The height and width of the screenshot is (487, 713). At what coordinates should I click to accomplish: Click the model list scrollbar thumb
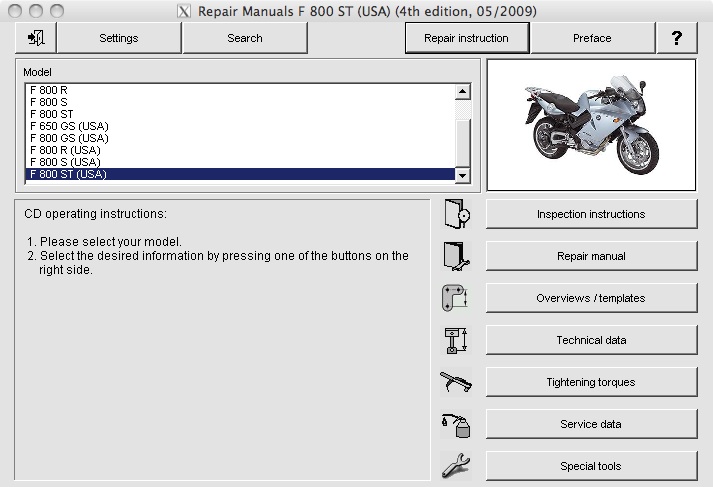[x=462, y=144]
